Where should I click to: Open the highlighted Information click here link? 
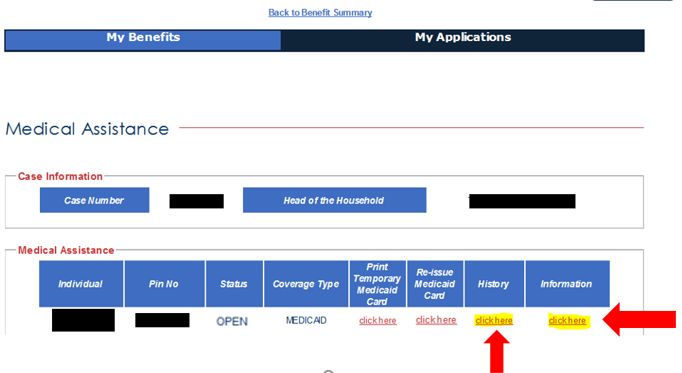(567, 320)
